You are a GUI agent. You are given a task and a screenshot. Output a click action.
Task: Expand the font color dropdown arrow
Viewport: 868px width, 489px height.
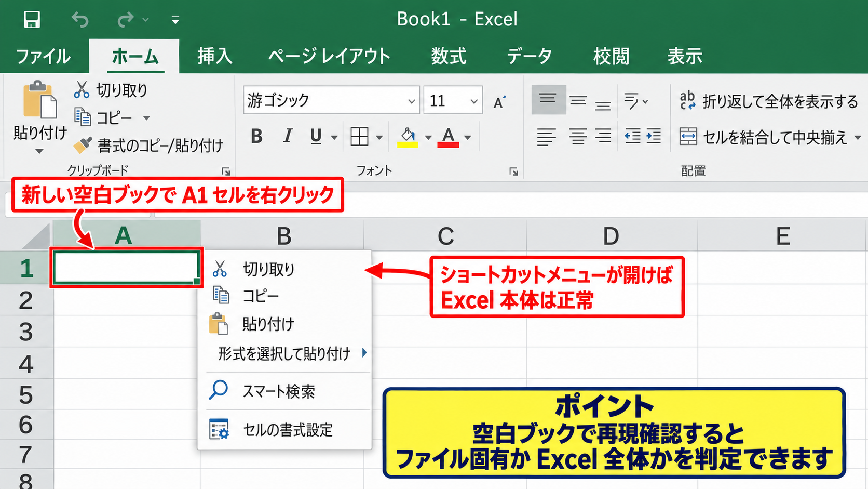pos(468,137)
